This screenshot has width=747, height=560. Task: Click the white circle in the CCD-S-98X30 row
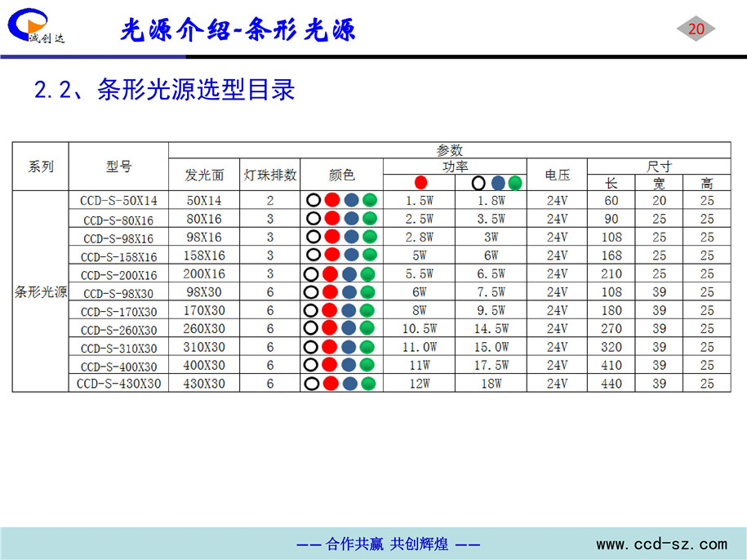pos(312,292)
